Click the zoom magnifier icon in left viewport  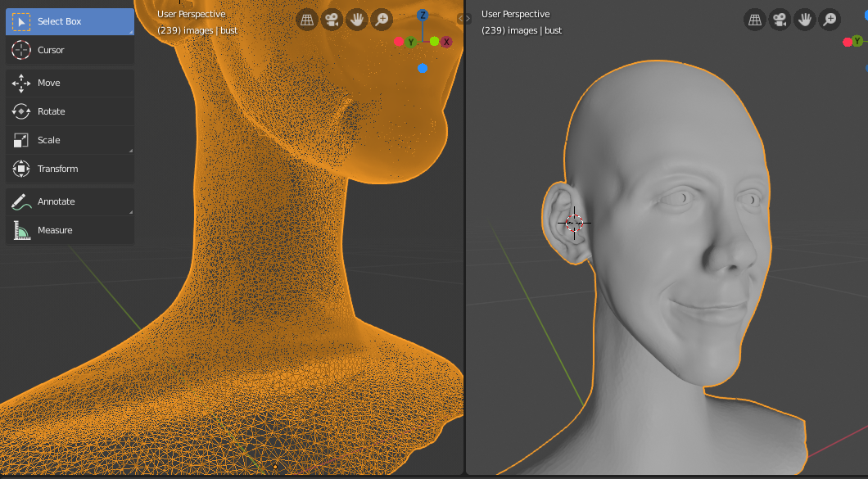click(382, 20)
